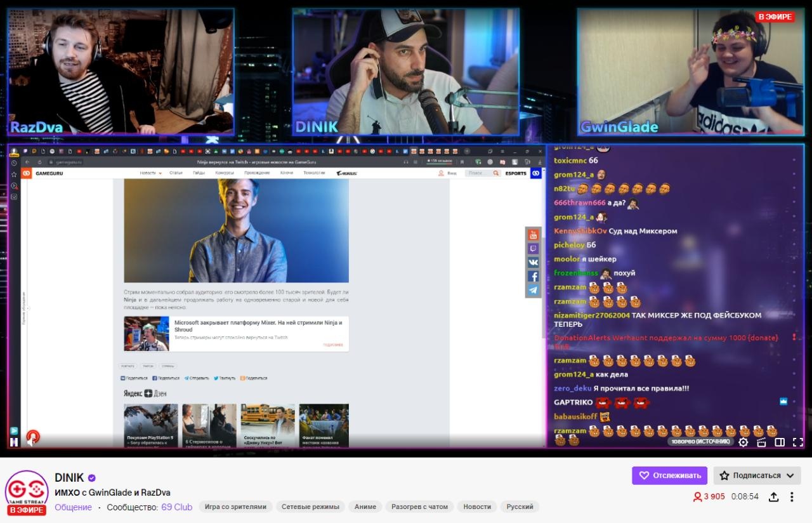The height and width of the screenshot is (523, 812).
Task: Click the GAPTRIKO username in chat
Action: click(573, 402)
